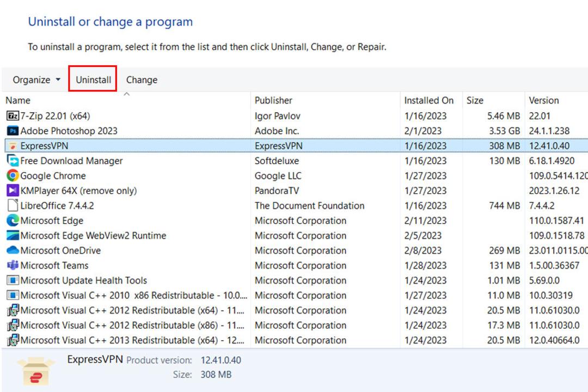The image size is (588, 392).
Task: Select the Microsoft Teams icon
Action: 13,265
